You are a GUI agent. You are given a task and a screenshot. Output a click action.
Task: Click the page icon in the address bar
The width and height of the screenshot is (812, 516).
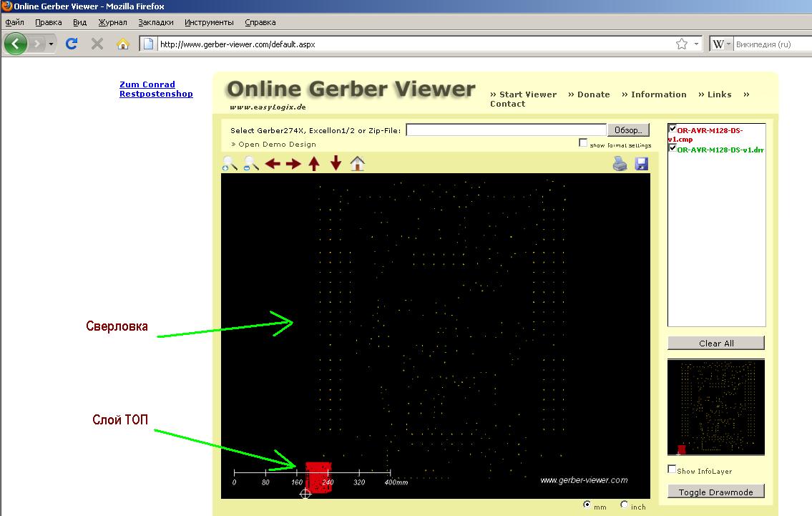149,44
